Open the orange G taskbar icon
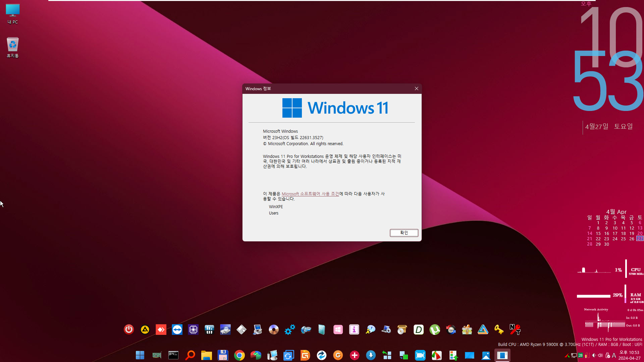 (x=338, y=355)
